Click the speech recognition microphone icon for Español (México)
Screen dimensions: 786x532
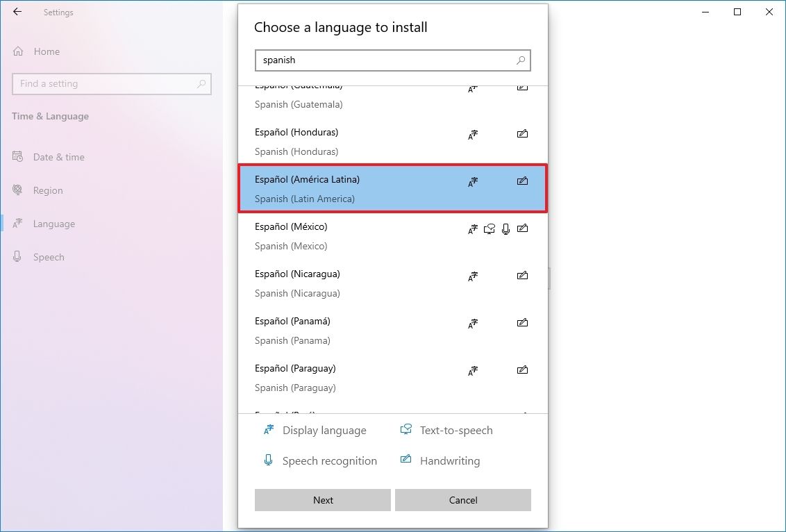pos(505,228)
